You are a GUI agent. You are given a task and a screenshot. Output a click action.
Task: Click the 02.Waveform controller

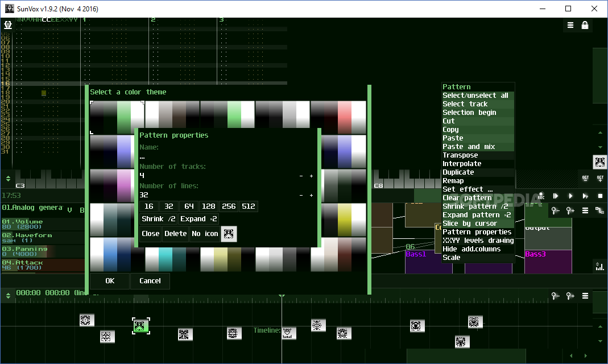click(x=43, y=238)
